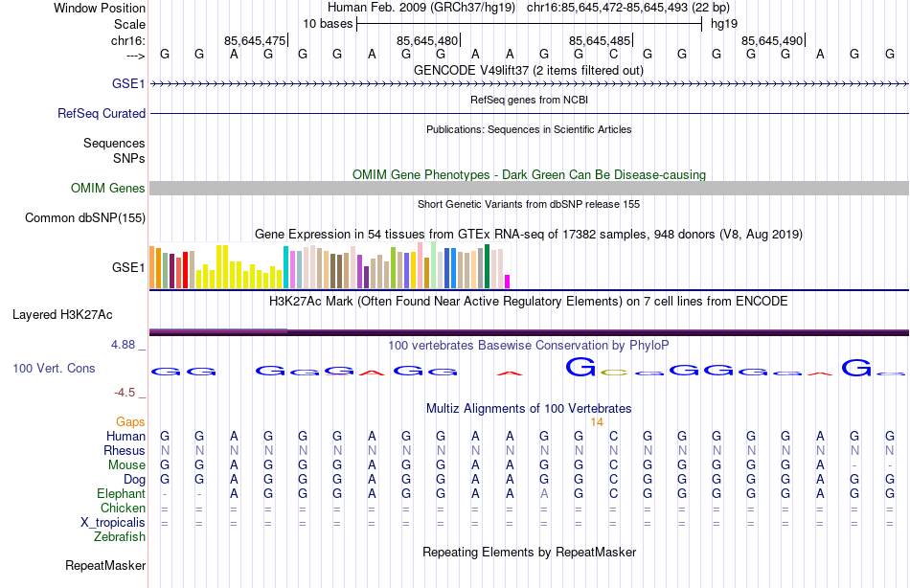This screenshot has height=588, width=910.
Task: Click the orange 14 gap count
Action: coord(597,422)
